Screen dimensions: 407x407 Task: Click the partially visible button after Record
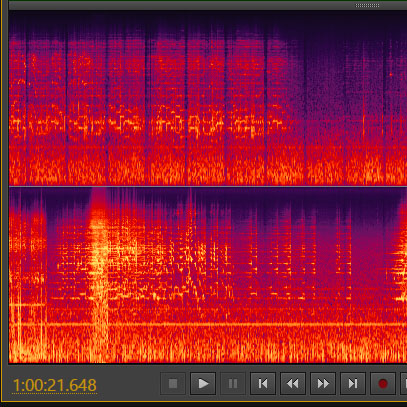pos(404,384)
